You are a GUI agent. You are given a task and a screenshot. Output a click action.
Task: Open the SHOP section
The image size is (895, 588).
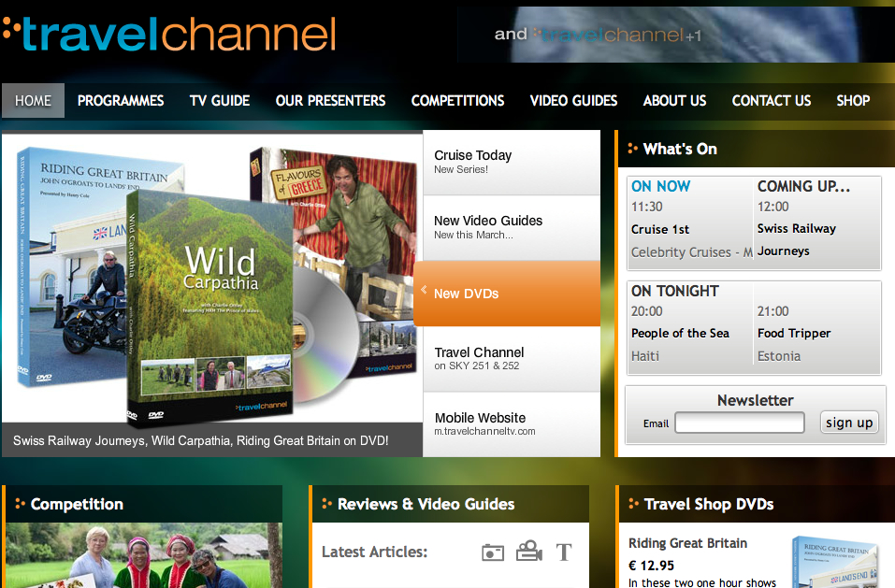tap(852, 100)
